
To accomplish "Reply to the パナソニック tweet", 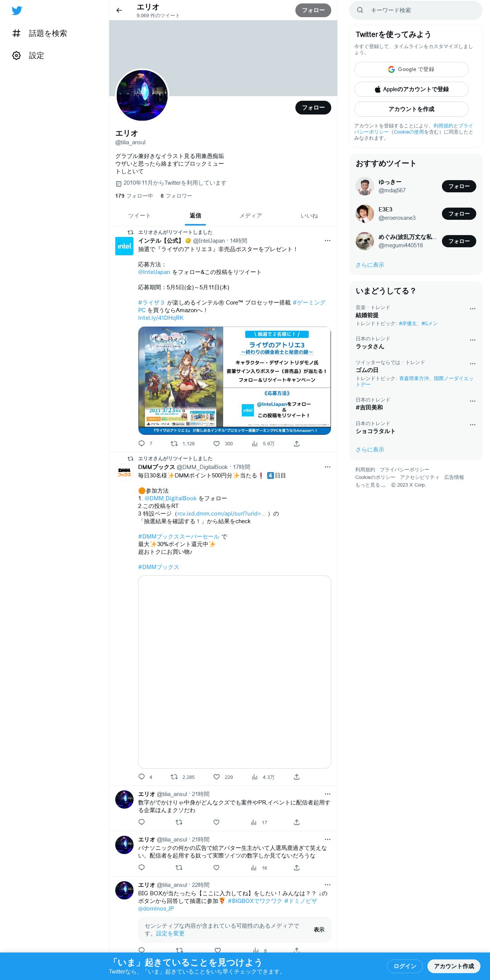I will 142,867.
